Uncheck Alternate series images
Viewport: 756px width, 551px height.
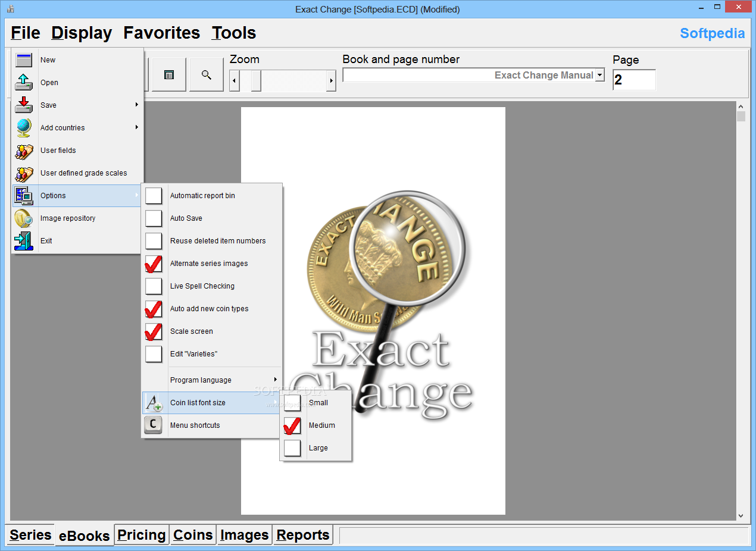pyautogui.click(x=154, y=264)
